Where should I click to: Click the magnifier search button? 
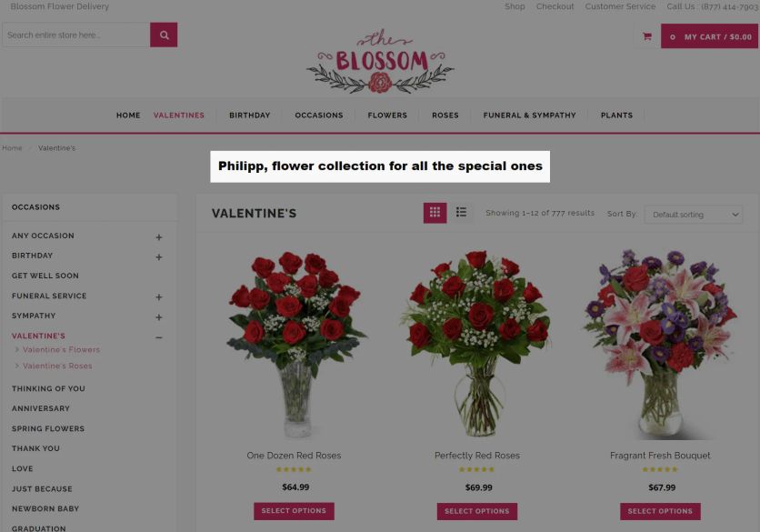tap(164, 35)
